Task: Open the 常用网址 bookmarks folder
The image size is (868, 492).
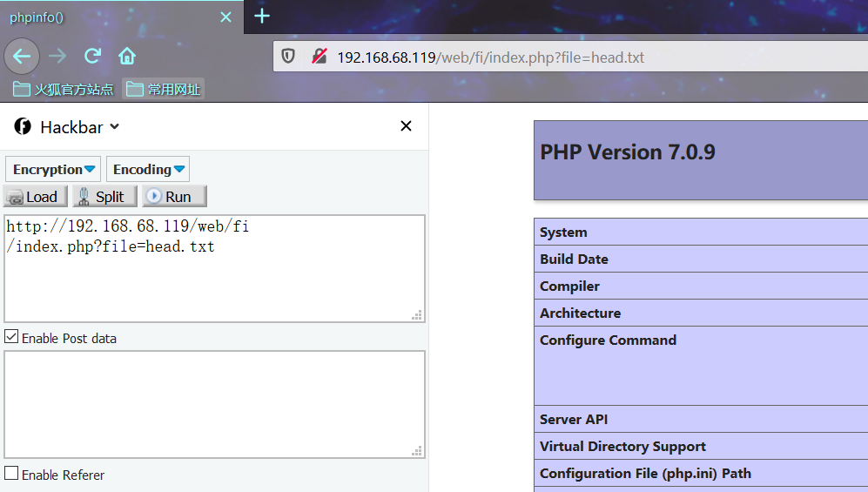Action: click(163, 89)
